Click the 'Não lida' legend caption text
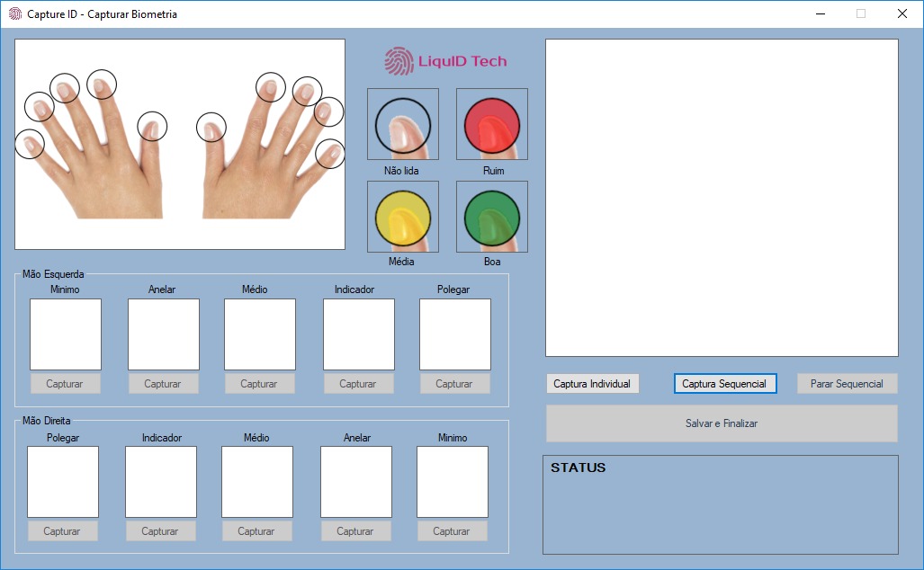The height and width of the screenshot is (570, 924). click(401, 171)
